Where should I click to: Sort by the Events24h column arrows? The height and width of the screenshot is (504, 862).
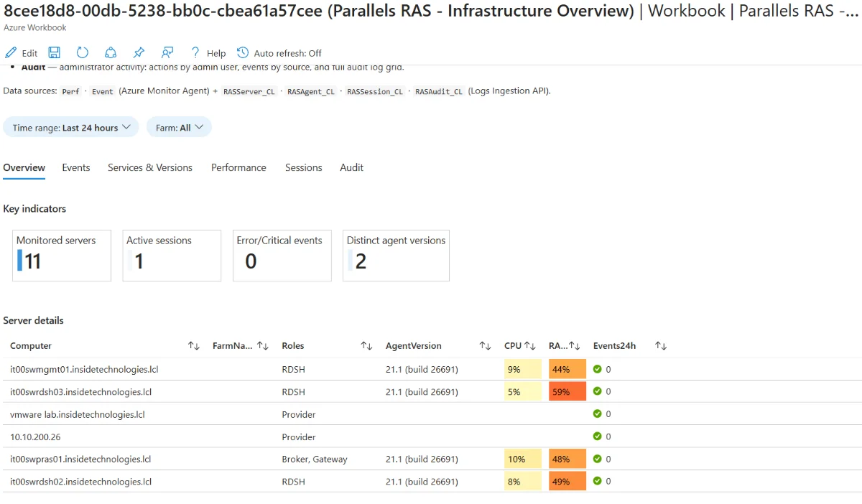click(661, 346)
